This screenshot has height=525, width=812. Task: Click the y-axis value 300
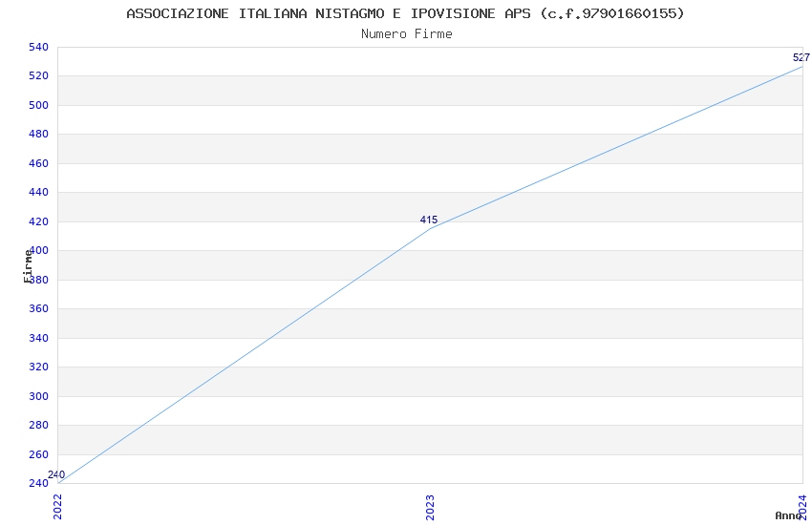click(x=39, y=396)
